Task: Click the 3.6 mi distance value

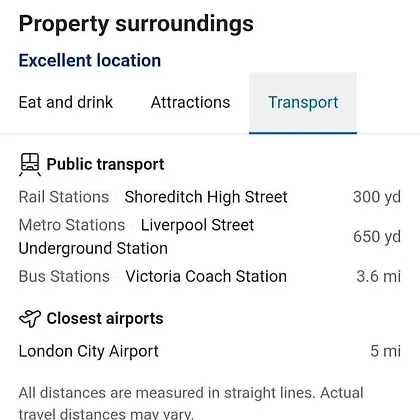Action: point(378,276)
